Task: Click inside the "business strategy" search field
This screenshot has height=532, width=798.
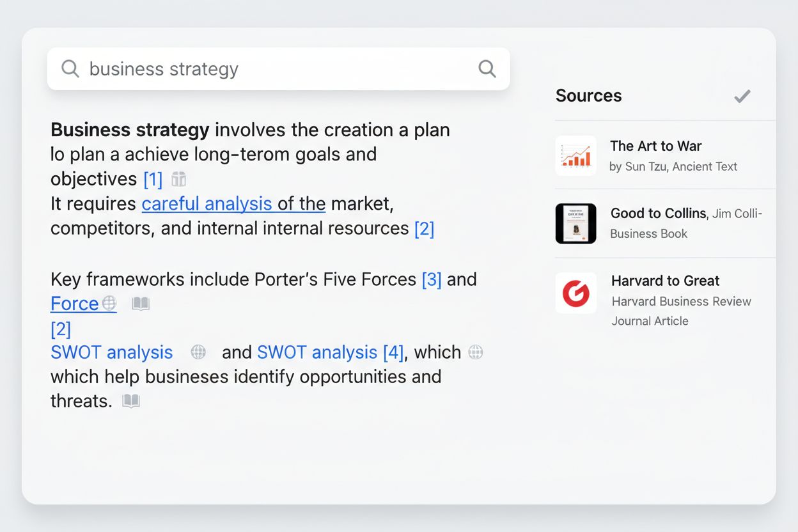Action: tap(275, 68)
